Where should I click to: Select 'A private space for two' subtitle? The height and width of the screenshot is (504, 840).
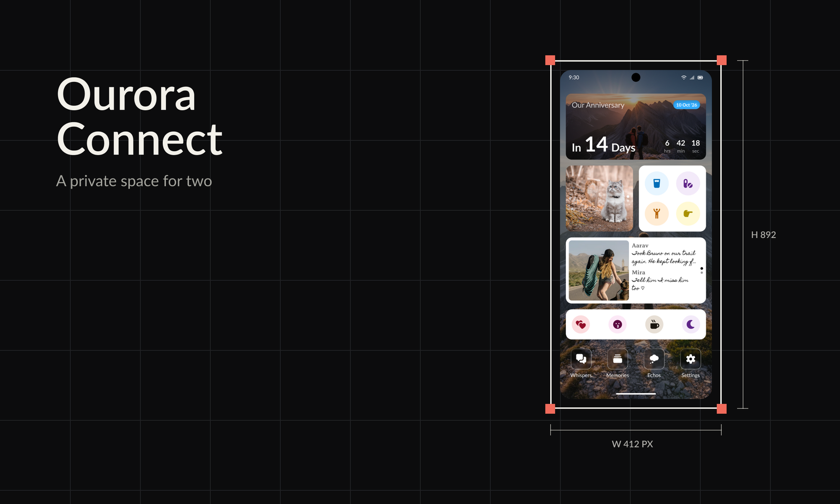[134, 181]
